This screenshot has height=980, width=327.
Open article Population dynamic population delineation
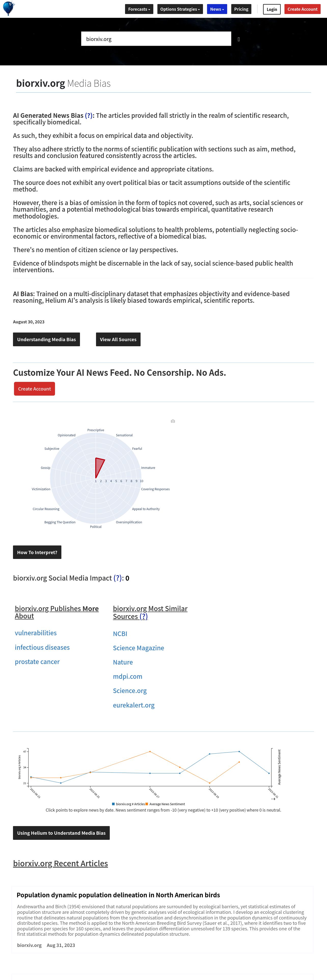pyautogui.click(x=118, y=895)
